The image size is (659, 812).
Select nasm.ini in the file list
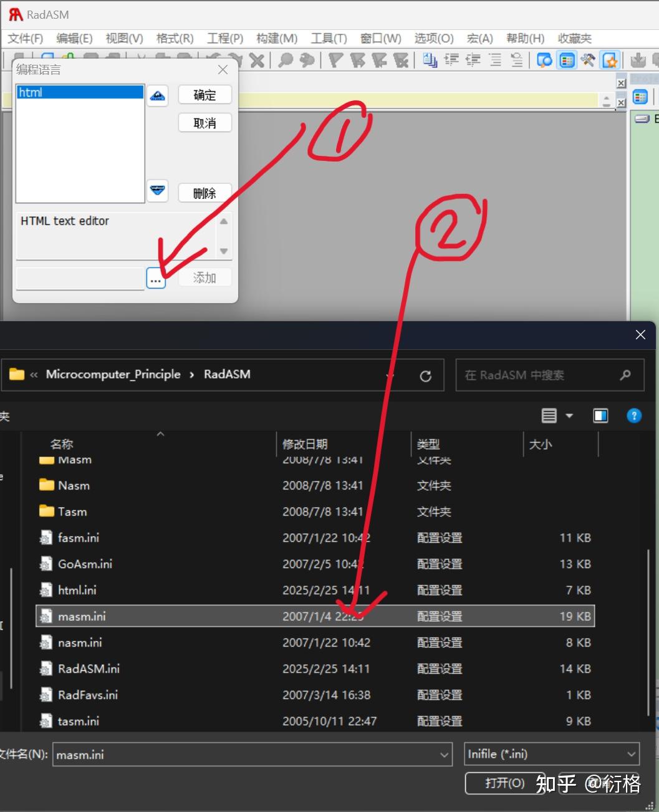pos(315,642)
